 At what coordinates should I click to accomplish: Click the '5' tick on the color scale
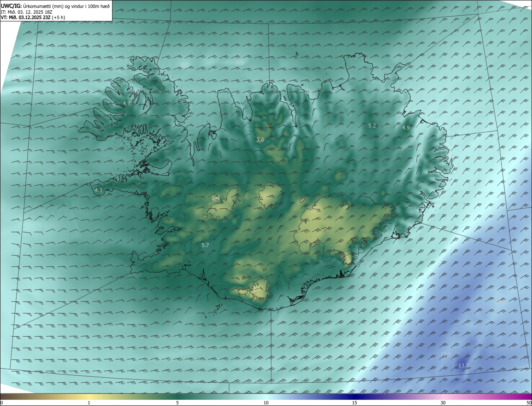pos(177,403)
